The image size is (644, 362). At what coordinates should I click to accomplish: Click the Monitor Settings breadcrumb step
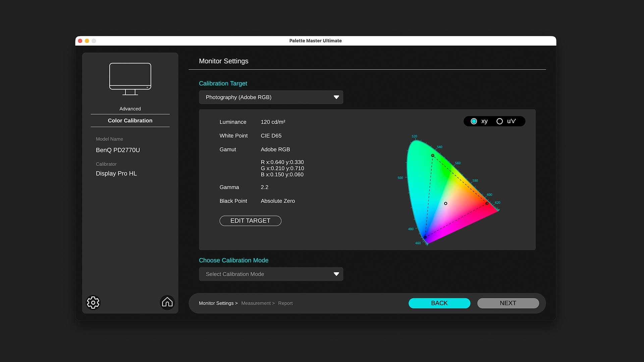[x=216, y=303]
